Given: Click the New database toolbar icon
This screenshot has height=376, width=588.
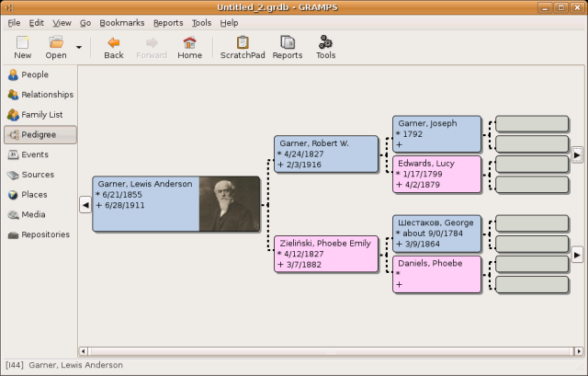Looking at the screenshot, I should (x=23, y=42).
